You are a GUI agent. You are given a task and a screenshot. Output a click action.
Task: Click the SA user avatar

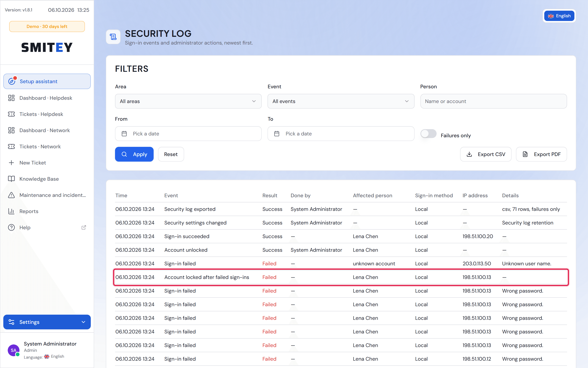click(14, 350)
